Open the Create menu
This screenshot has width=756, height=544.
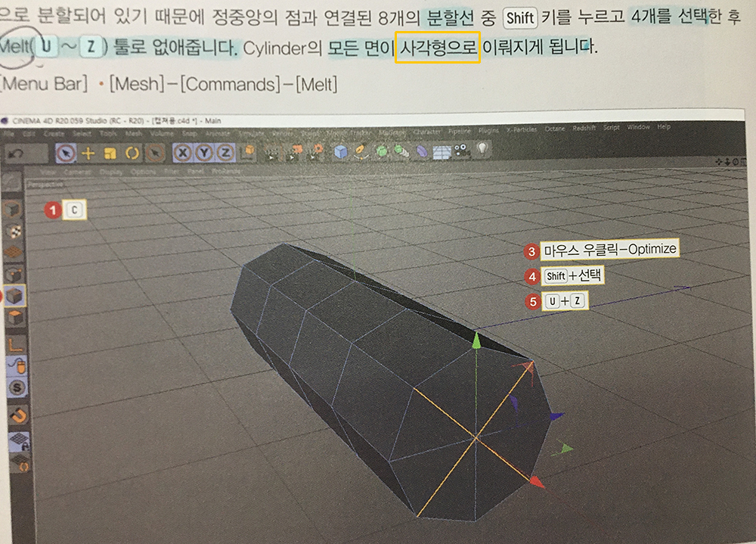[54, 133]
